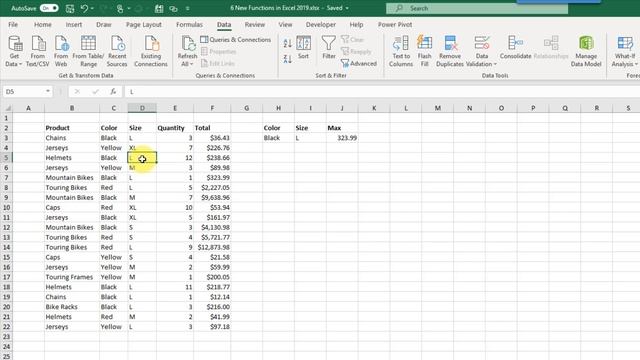640x360 pixels.
Task: Sort Z to A descending icon
Action: [x=287, y=59]
